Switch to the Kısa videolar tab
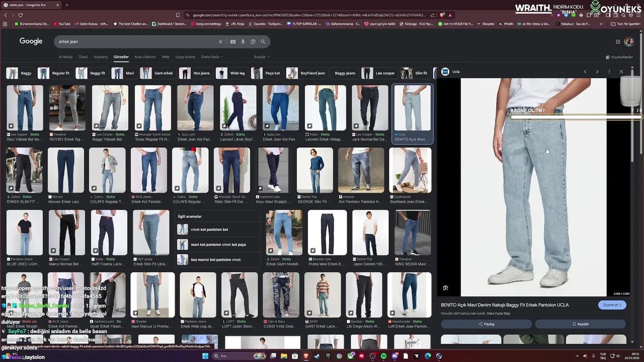The width and height of the screenshot is (644, 362). tap(145, 57)
